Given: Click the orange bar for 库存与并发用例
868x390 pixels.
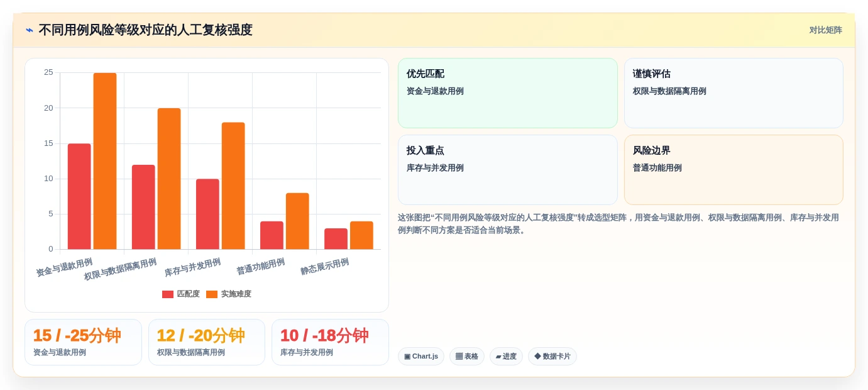Looking at the screenshot, I should pyautogui.click(x=233, y=186).
